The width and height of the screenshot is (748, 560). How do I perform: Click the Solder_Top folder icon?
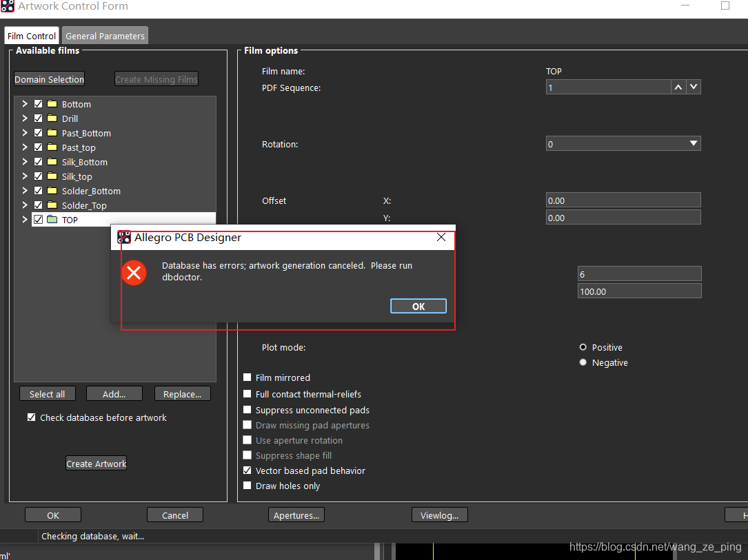[52, 205]
